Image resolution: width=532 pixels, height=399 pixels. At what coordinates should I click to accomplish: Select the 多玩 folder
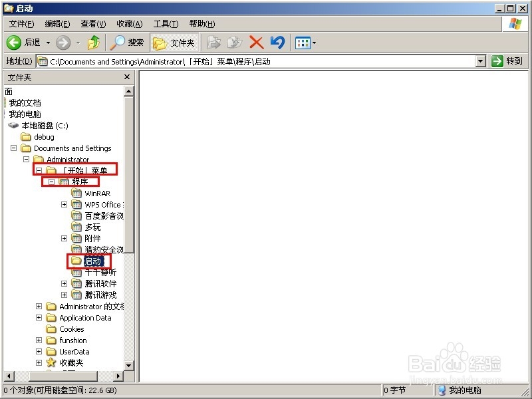pyautogui.click(x=92, y=227)
